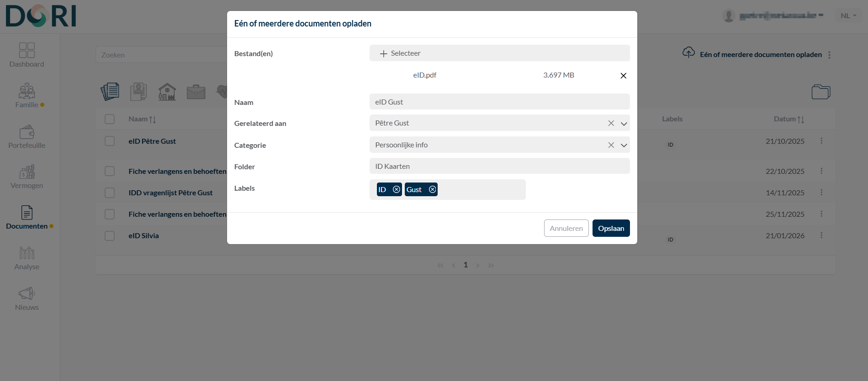Tick the checkbox for eID Pêtre Gust
Viewport: 868px width, 381px height.
[x=110, y=141]
